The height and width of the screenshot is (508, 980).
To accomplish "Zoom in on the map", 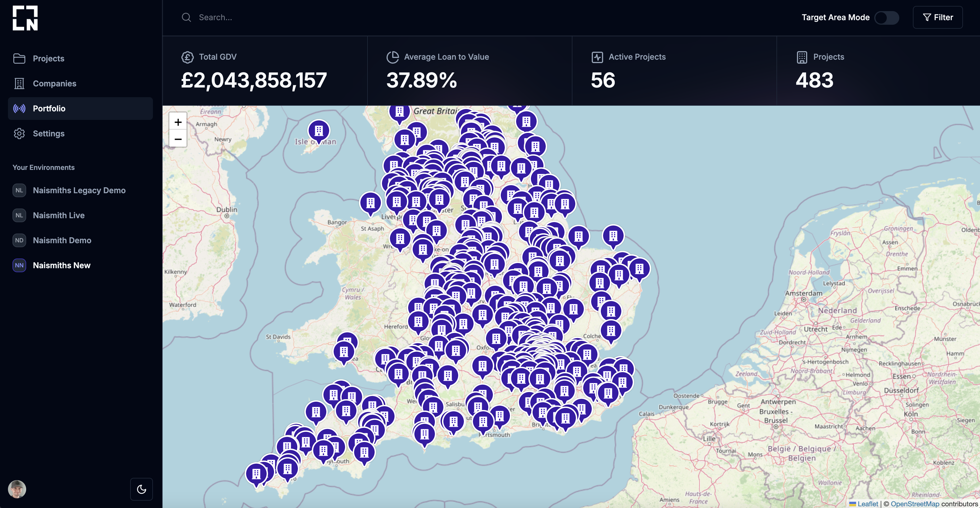I will pos(178,122).
